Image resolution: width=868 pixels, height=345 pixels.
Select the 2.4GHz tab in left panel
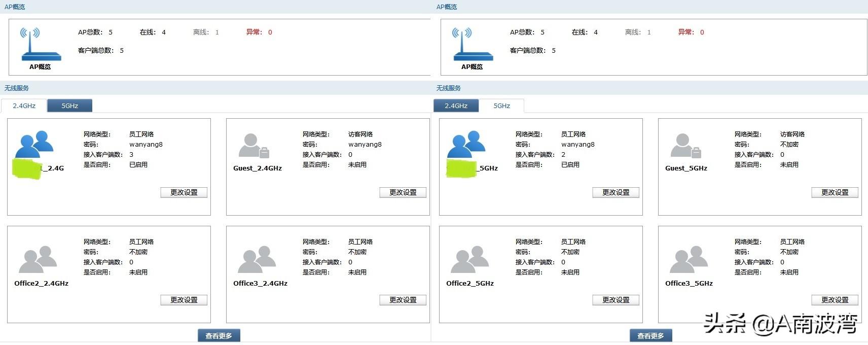pyautogui.click(x=24, y=106)
